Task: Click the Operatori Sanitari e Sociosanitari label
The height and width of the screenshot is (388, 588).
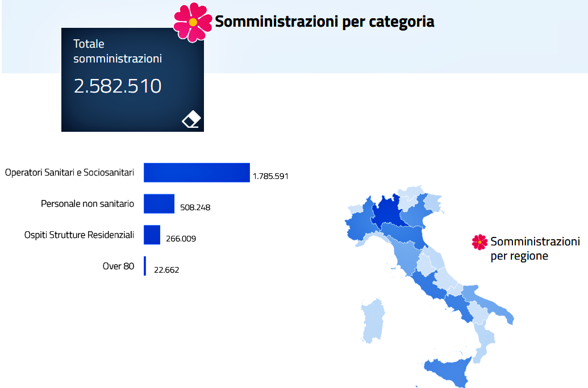Action: tap(69, 173)
